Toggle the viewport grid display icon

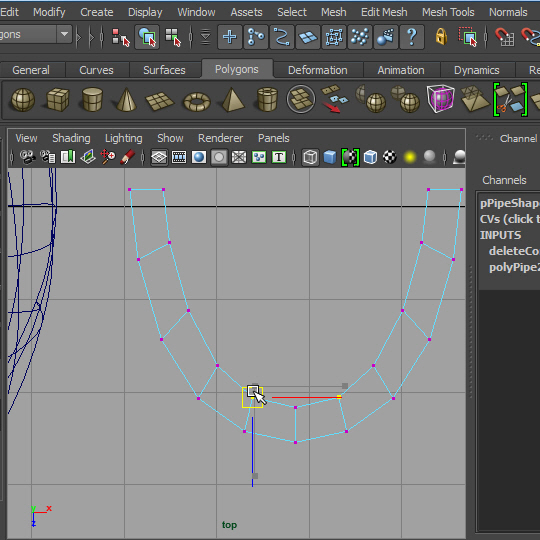159,157
